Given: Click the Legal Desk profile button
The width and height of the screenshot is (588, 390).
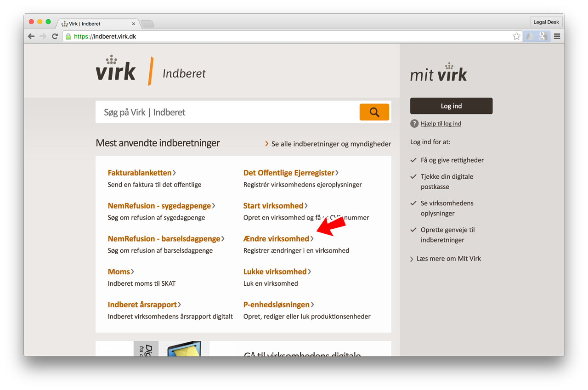Looking at the screenshot, I should [x=546, y=22].
